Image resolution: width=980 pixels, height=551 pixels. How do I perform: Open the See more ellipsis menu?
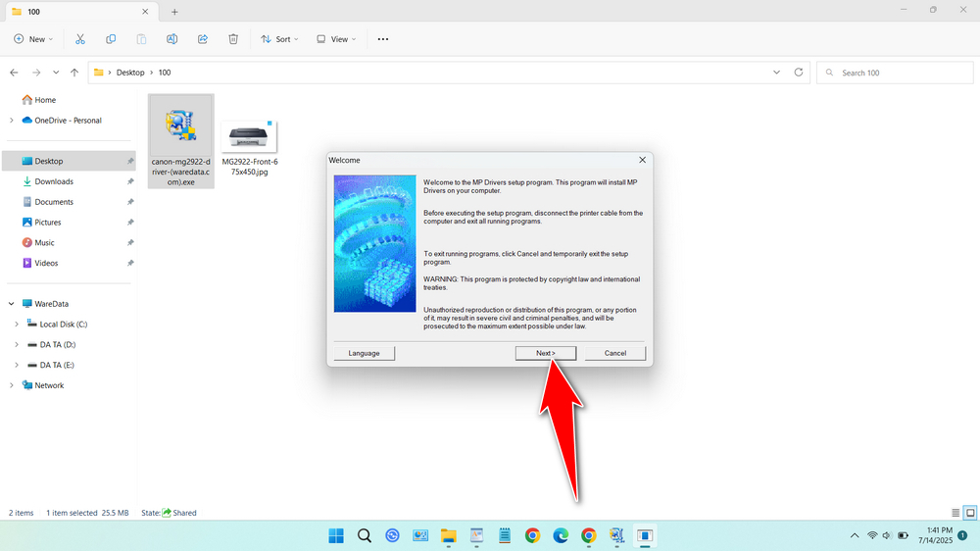click(383, 39)
